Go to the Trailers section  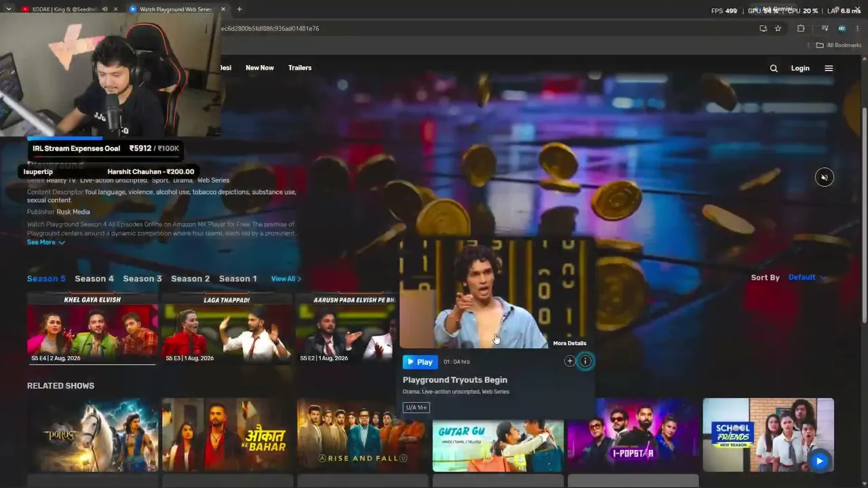[x=300, y=68]
